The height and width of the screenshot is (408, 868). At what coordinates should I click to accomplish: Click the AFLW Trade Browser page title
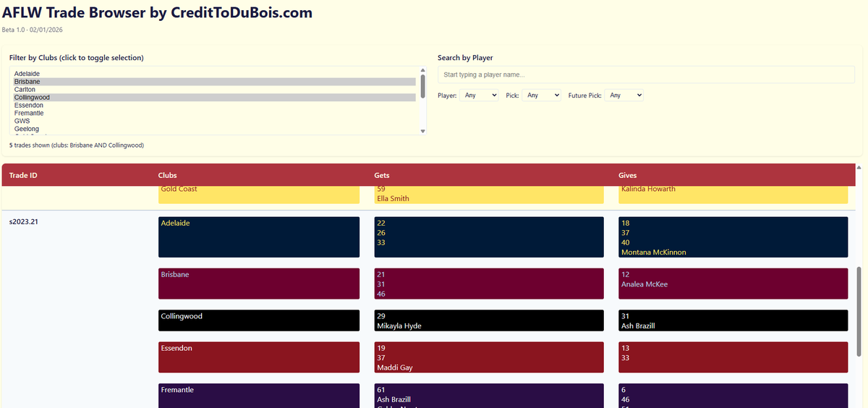click(158, 12)
